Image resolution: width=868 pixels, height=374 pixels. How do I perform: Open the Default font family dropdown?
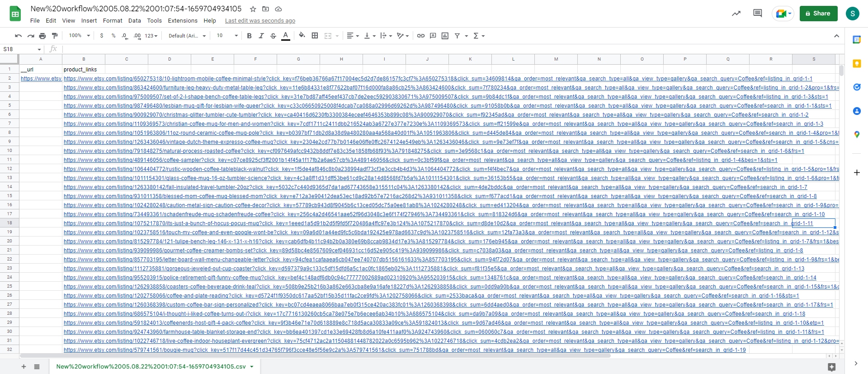[x=187, y=36]
